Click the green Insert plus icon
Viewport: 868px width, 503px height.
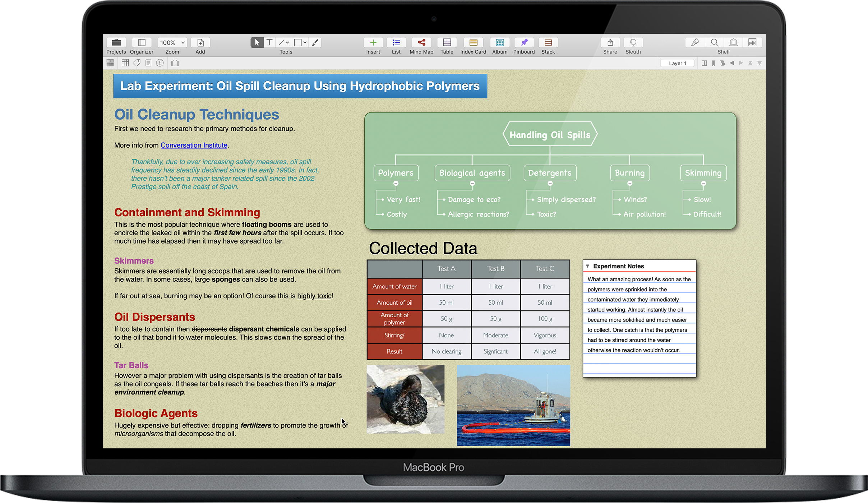pos(373,42)
